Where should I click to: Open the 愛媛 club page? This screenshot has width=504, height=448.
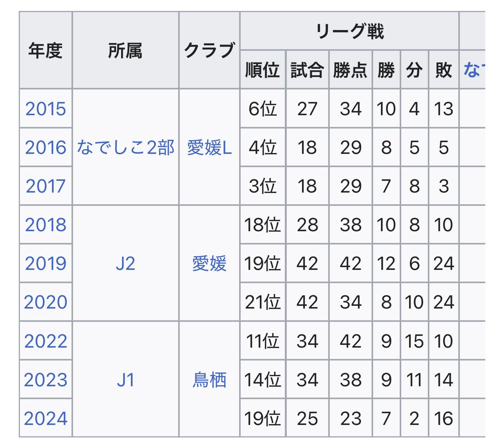[x=210, y=264]
